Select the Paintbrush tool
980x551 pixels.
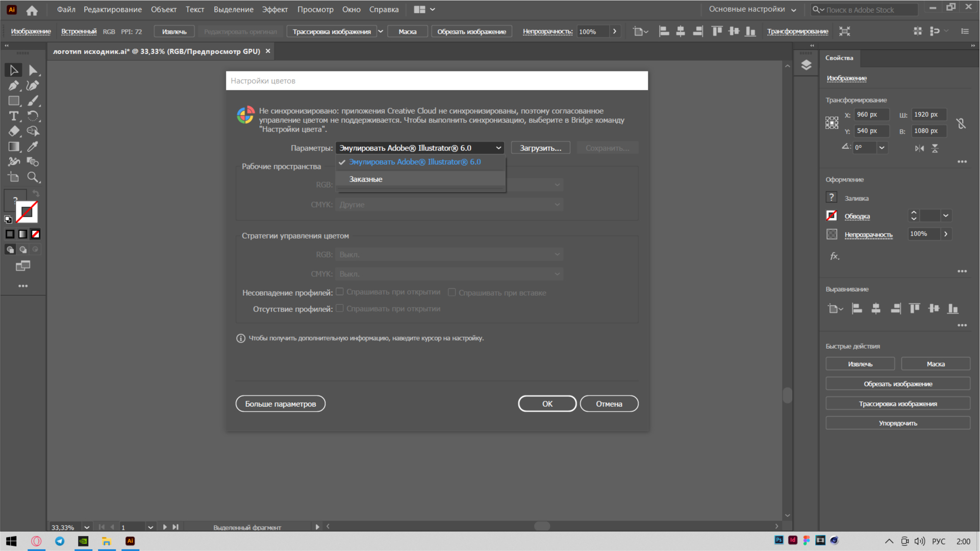[x=33, y=101]
